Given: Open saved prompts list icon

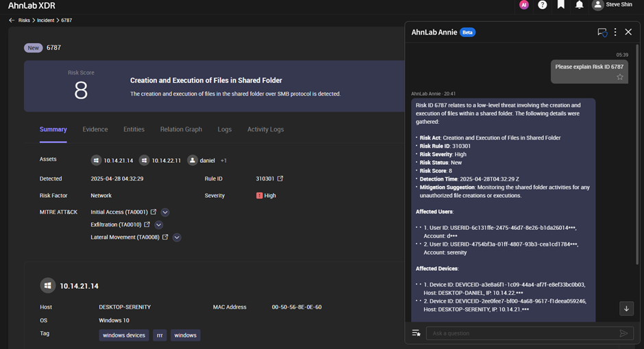Looking at the screenshot, I should [x=416, y=333].
